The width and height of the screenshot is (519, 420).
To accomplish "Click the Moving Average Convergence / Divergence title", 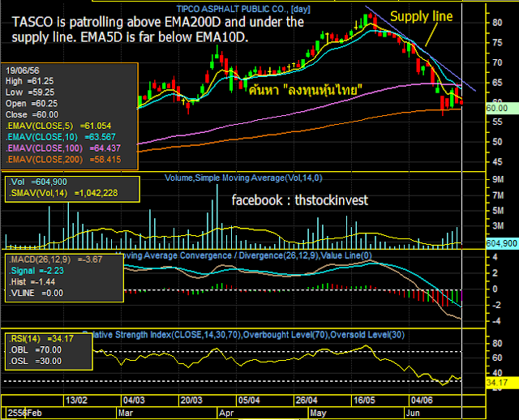I will tap(243, 255).
